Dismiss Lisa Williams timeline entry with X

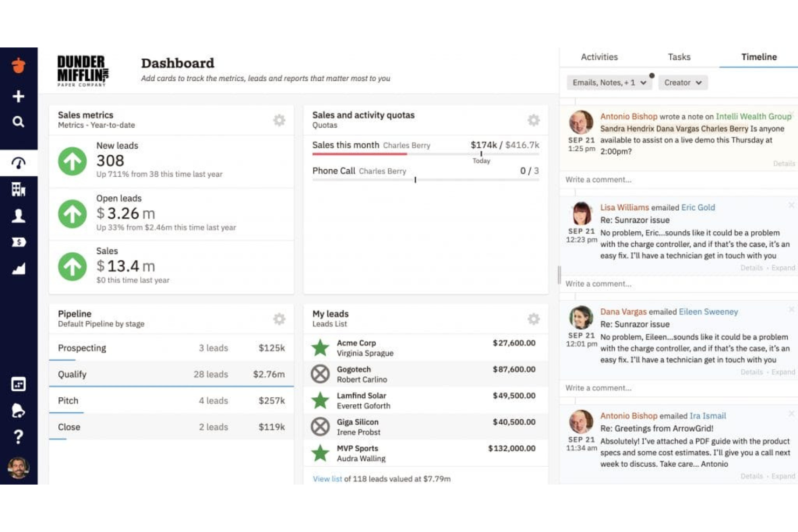(x=791, y=205)
